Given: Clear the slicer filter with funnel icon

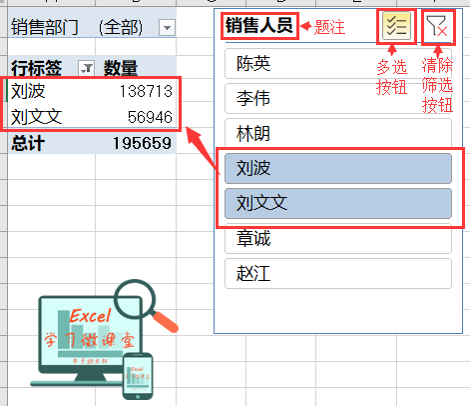Looking at the screenshot, I should point(437,26).
